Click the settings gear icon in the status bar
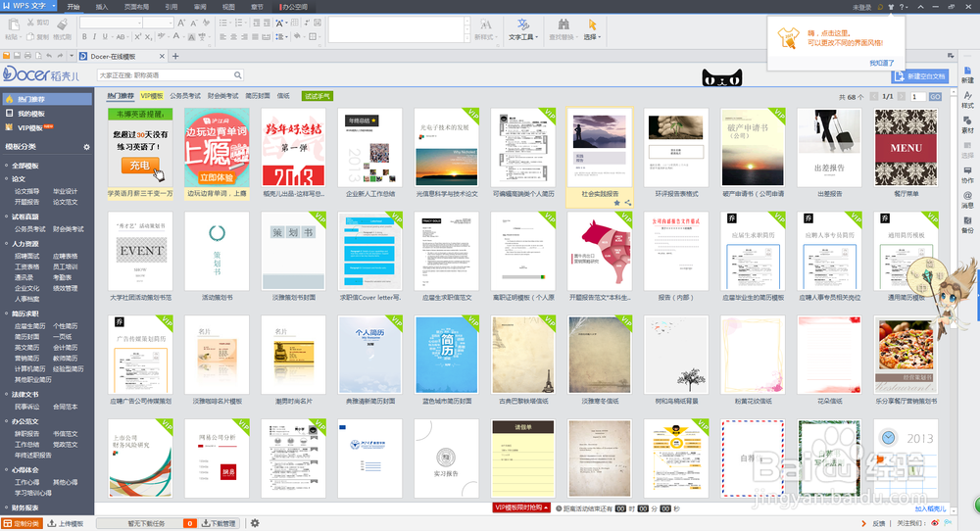This screenshot has height=531, width=980. pos(255,523)
